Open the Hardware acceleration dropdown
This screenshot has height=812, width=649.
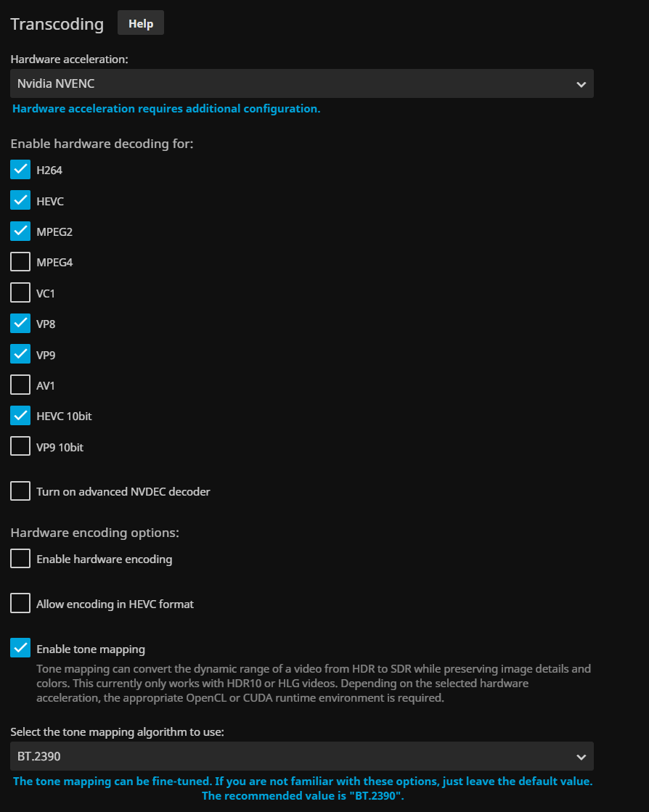tap(301, 84)
